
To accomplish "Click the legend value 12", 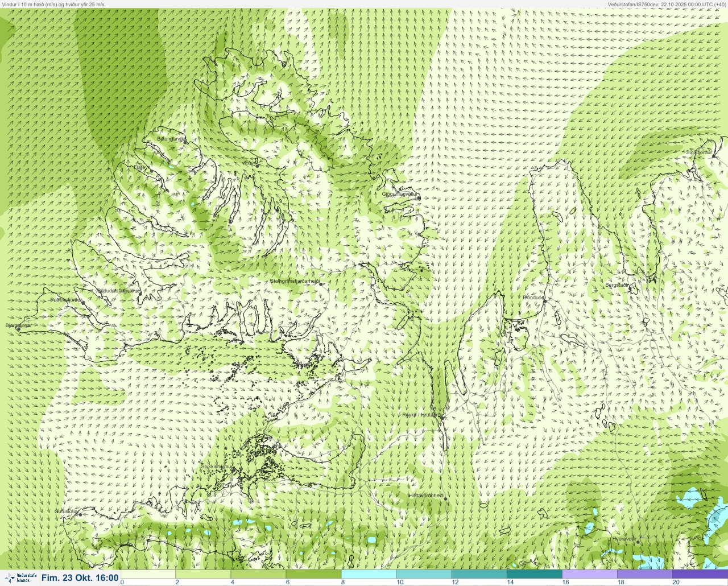I will pyautogui.click(x=455, y=582).
